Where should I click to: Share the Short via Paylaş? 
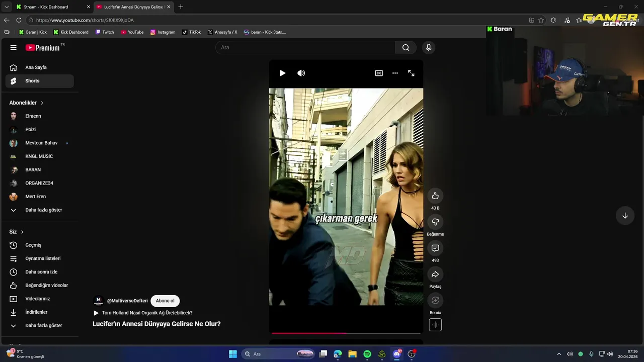pyautogui.click(x=435, y=275)
